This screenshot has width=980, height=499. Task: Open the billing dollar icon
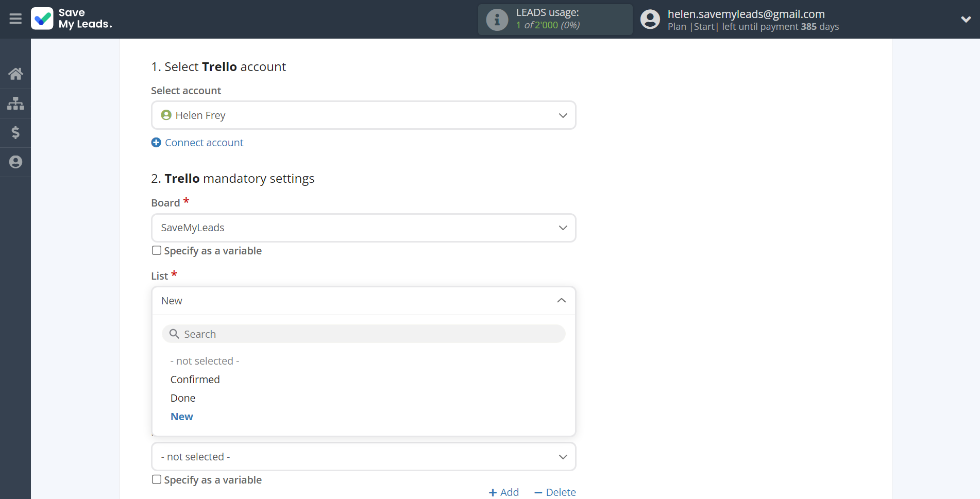15,132
